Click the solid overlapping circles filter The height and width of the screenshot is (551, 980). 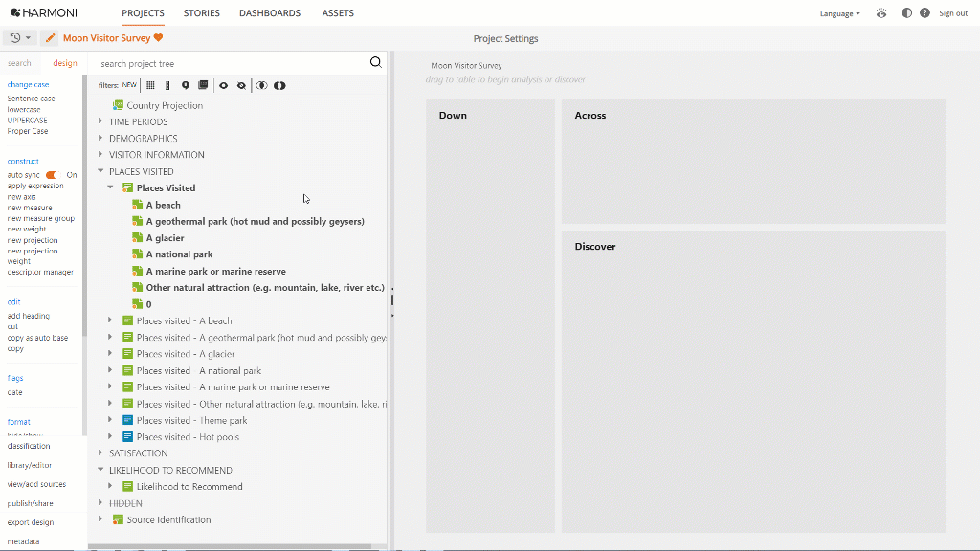[279, 85]
